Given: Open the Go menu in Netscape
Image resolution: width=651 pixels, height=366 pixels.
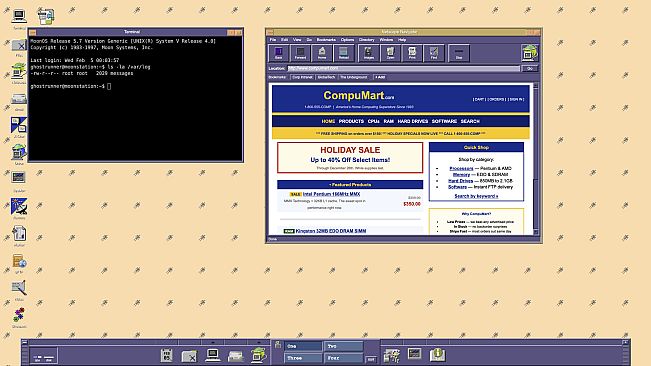Looking at the screenshot, I should [309, 40].
